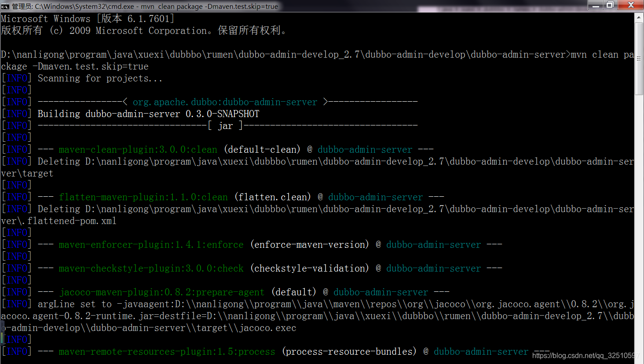Click the vertical scrollbar thumb
Image resolution: width=644 pixels, height=364 pixels.
(x=639, y=59)
